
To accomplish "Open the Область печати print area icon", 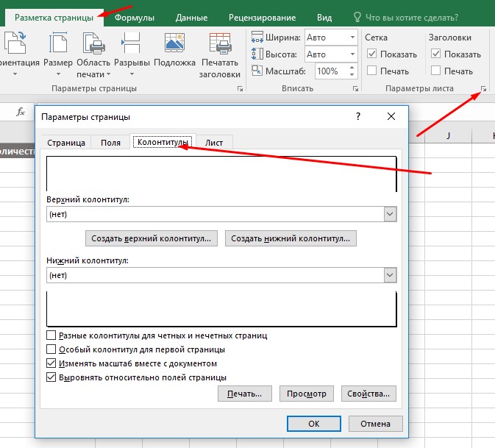I will (x=93, y=46).
